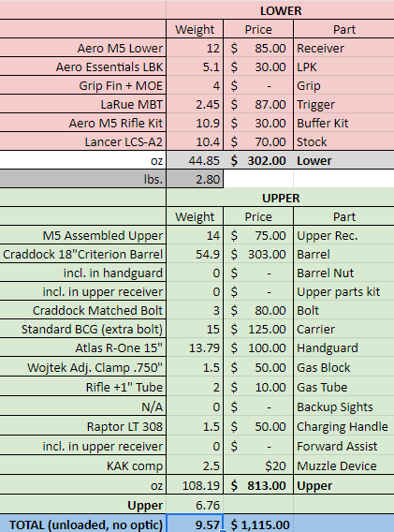Select the Buffer Kit part cell

343,123
